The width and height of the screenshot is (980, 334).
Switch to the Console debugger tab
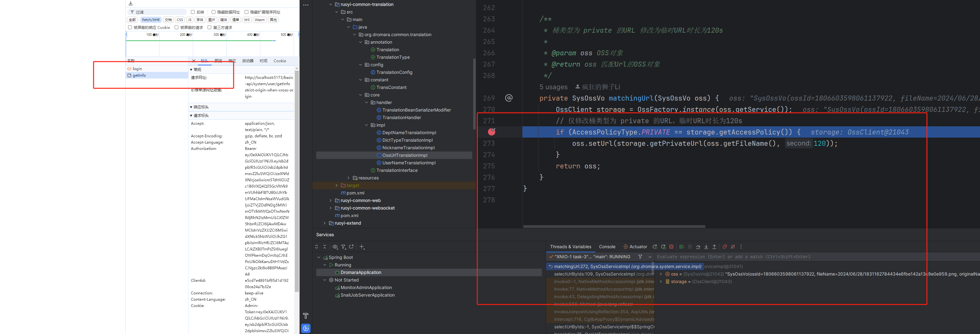tap(607, 247)
